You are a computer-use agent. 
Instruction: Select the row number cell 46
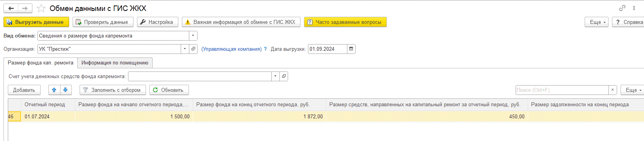click(14, 116)
